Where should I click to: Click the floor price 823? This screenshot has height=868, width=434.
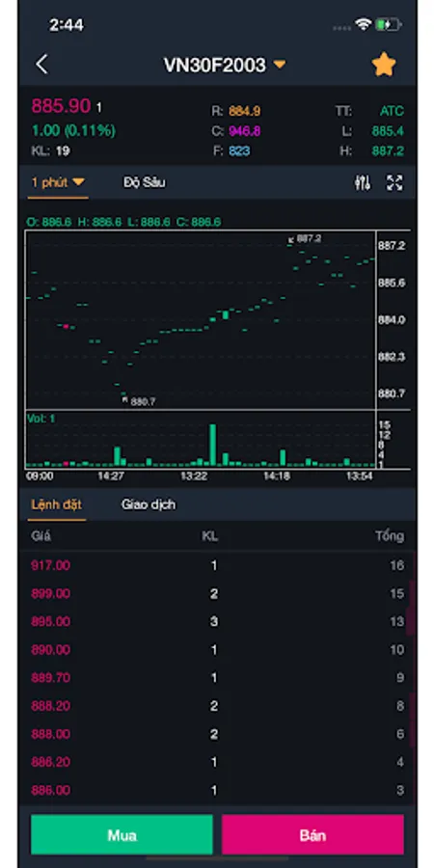click(239, 150)
